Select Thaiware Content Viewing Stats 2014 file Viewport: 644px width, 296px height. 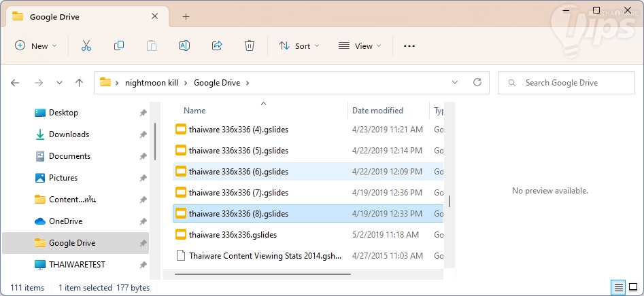(x=308, y=256)
